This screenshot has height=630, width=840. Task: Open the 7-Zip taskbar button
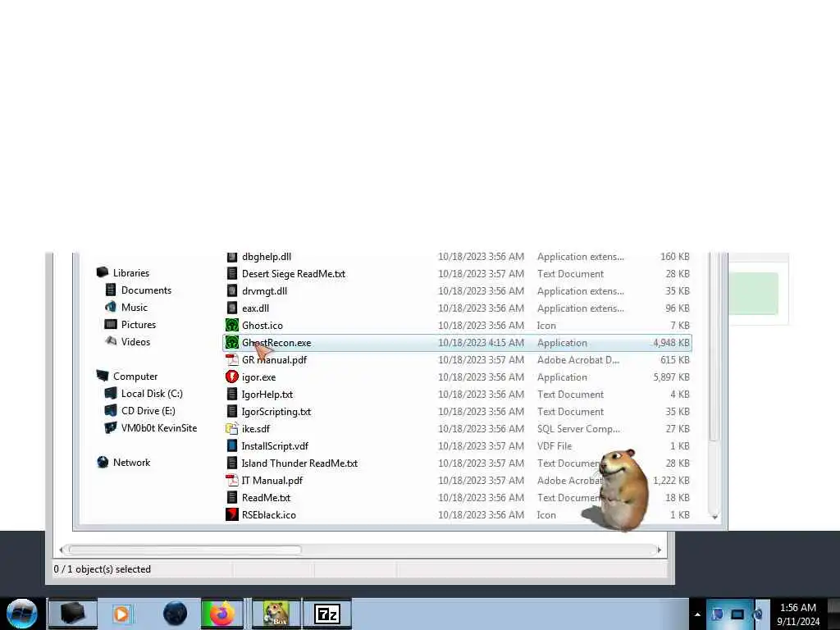click(327, 614)
